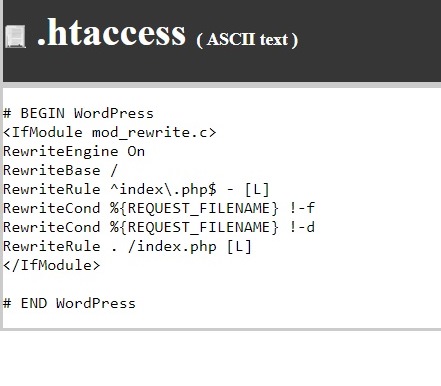Click the RewriteCond line ending in !-f
Viewport: 441px width, 386px height.
tap(159, 208)
